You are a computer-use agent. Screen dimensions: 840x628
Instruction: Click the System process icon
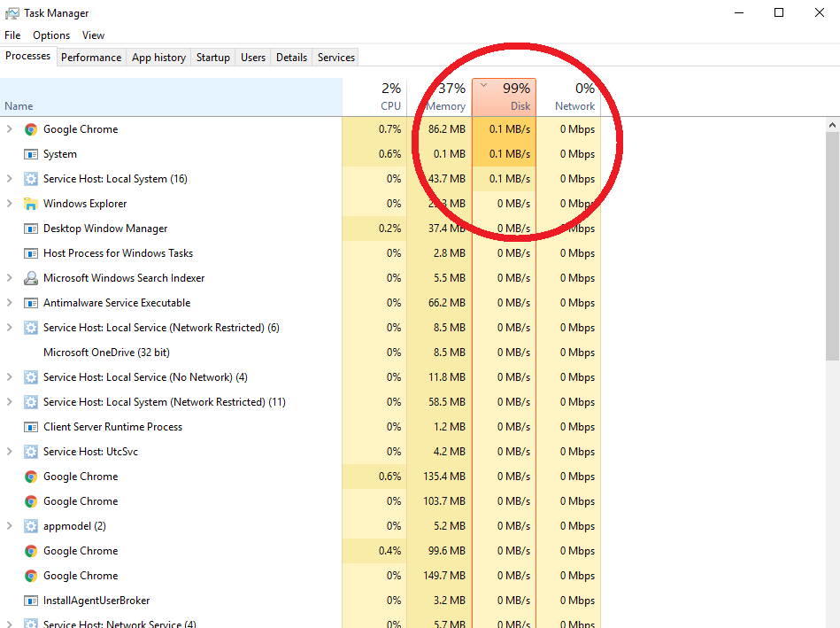click(30, 154)
